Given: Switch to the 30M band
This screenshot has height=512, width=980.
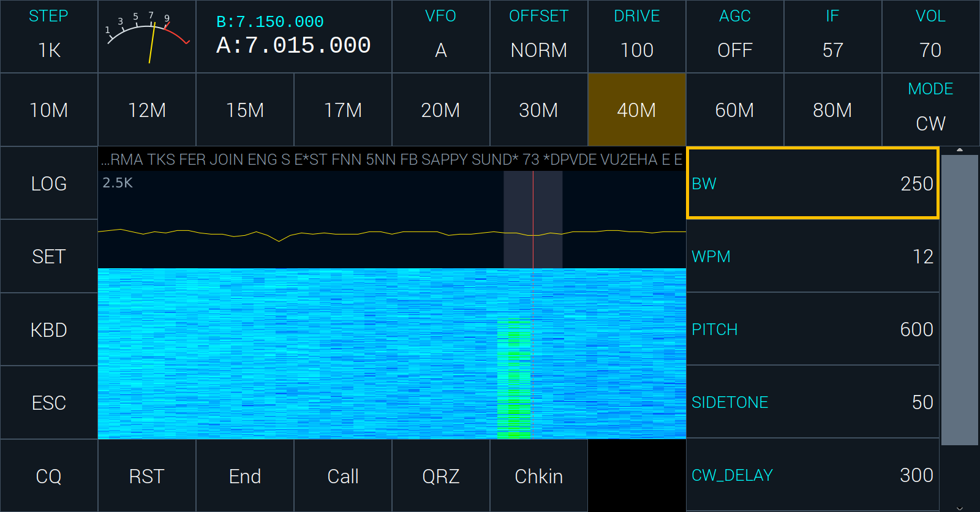Looking at the screenshot, I should point(539,110).
